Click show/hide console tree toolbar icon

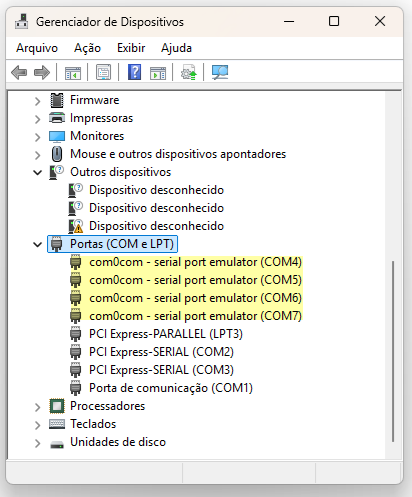[x=73, y=72]
